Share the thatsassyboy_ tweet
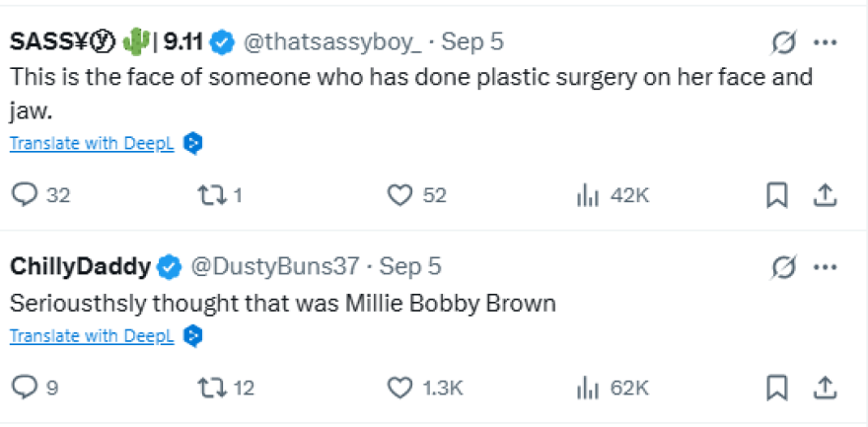 (x=826, y=195)
